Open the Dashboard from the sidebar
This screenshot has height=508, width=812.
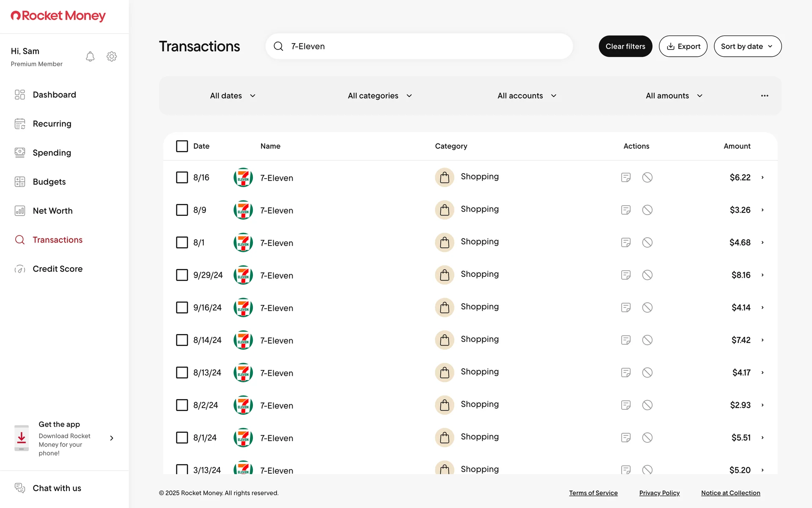(54, 94)
